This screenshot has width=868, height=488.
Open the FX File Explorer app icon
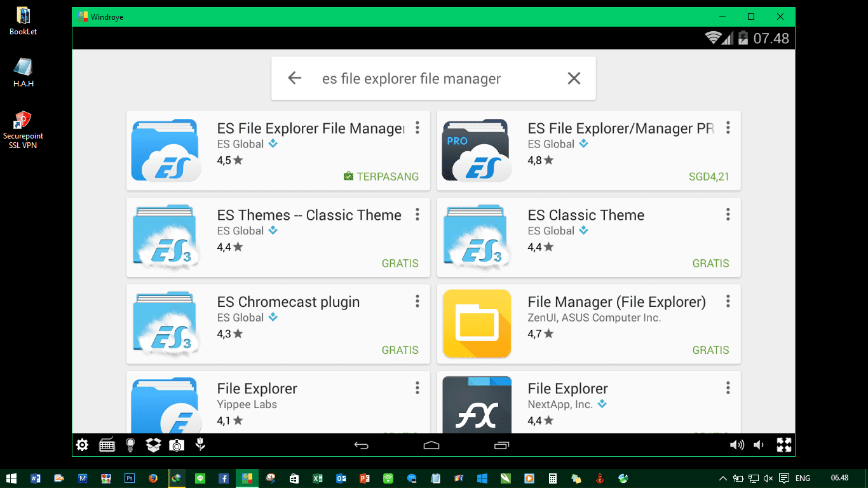477,405
